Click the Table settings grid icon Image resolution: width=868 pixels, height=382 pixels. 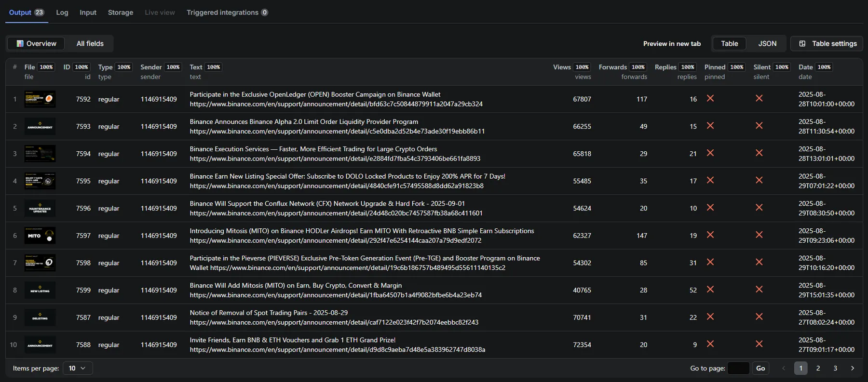(x=802, y=43)
